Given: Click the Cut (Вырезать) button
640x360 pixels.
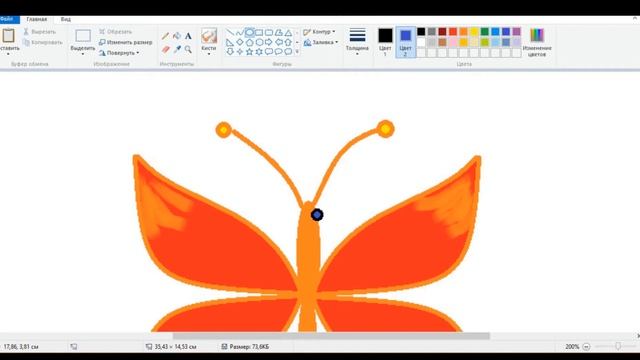Looking at the screenshot, I should [40, 31].
